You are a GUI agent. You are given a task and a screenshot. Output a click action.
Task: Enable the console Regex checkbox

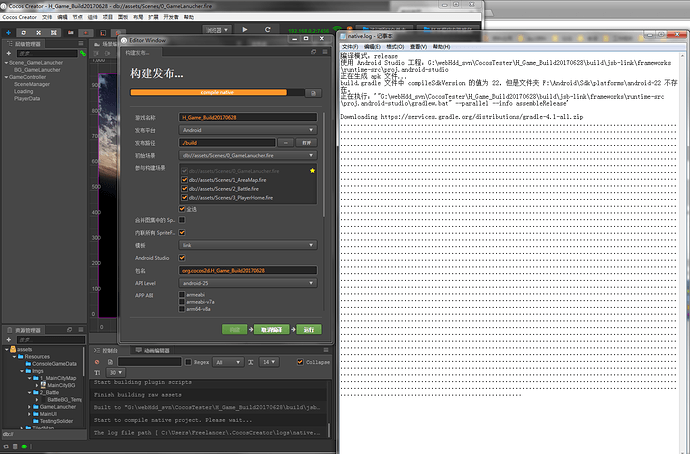tap(188, 362)
